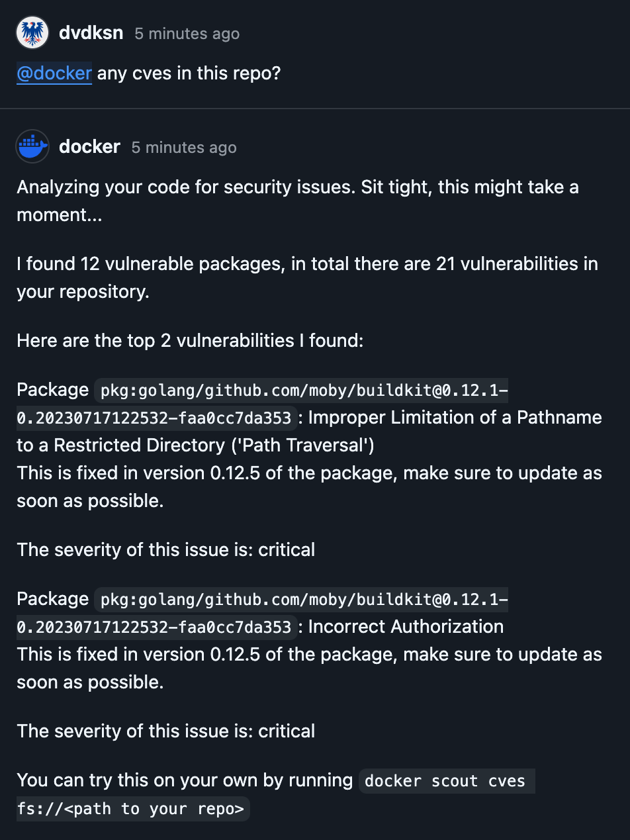
Task: Open the docker bot profile via its avatar
Action: pos(32,146)
